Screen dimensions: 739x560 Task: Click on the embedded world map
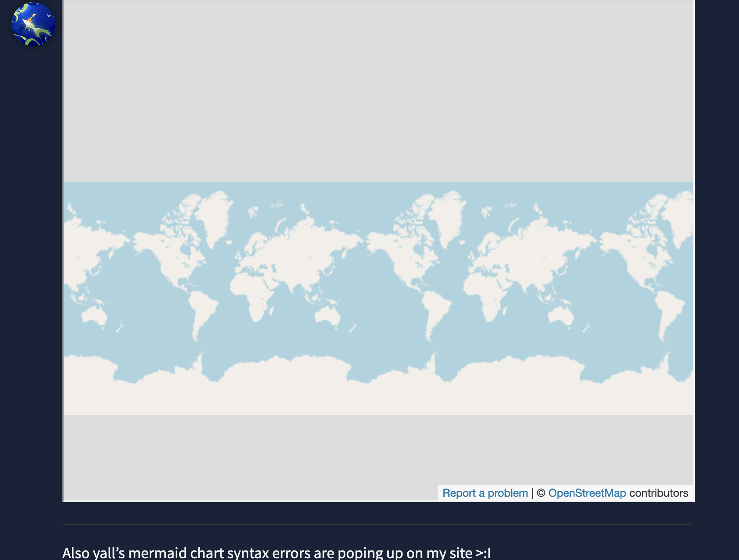[x=379, y=250]
